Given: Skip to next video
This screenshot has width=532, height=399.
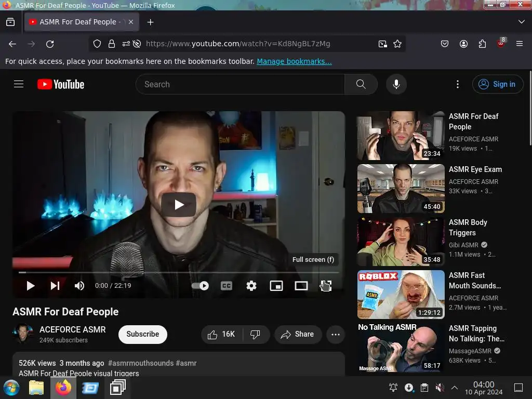Looking at the screenshot, I should (x=55, y=286).
